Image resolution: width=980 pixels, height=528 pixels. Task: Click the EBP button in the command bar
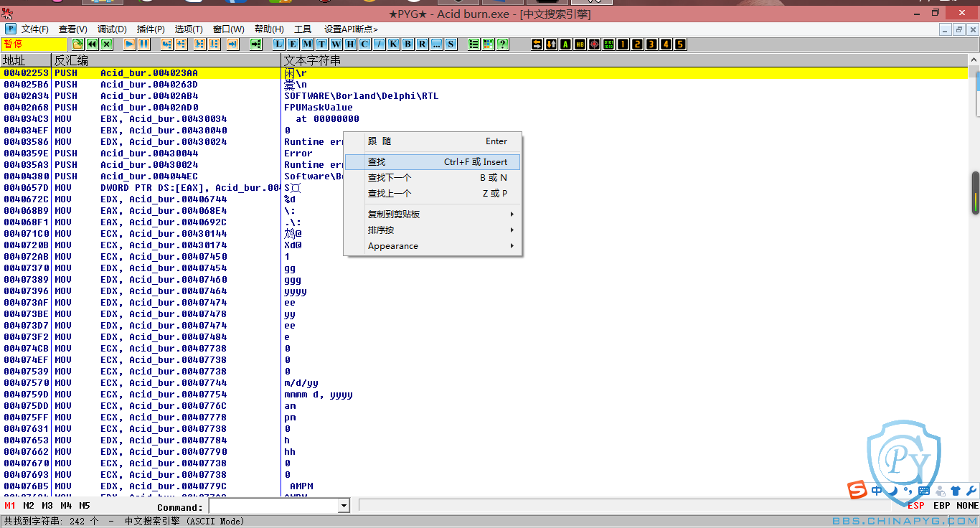[x=942, y=506]
